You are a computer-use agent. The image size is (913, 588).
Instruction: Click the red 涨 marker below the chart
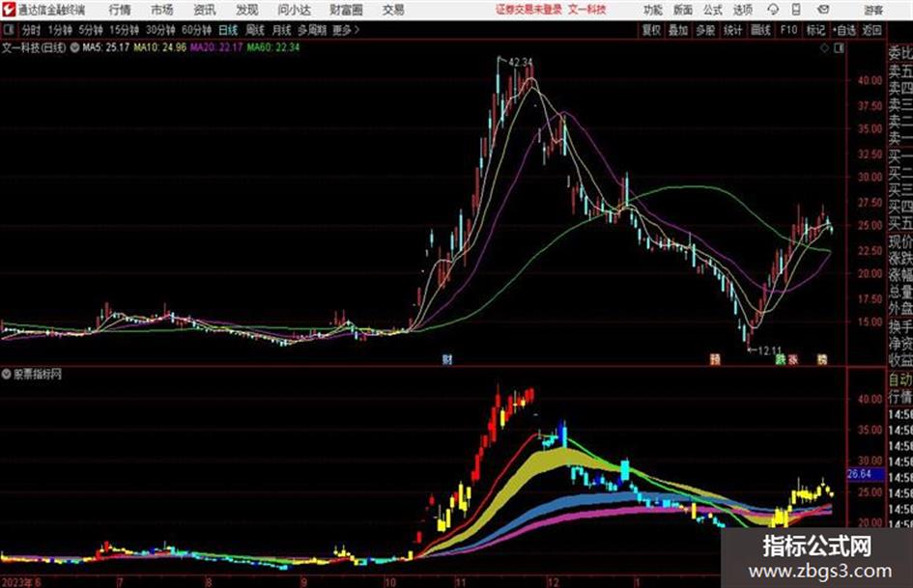(793, 359)
